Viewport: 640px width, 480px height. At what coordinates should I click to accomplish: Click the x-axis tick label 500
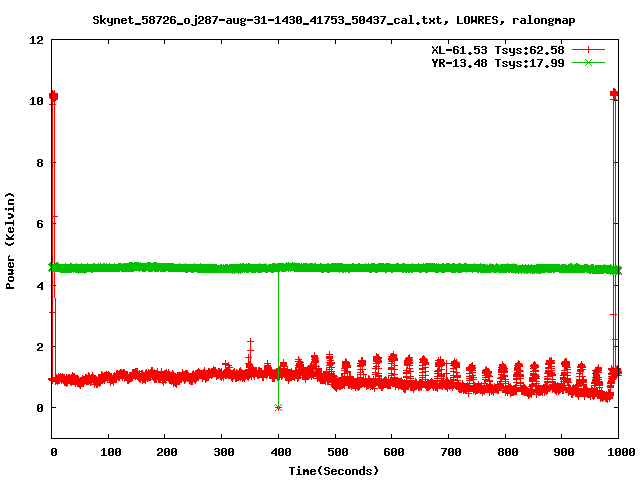(x=337, y=452)
